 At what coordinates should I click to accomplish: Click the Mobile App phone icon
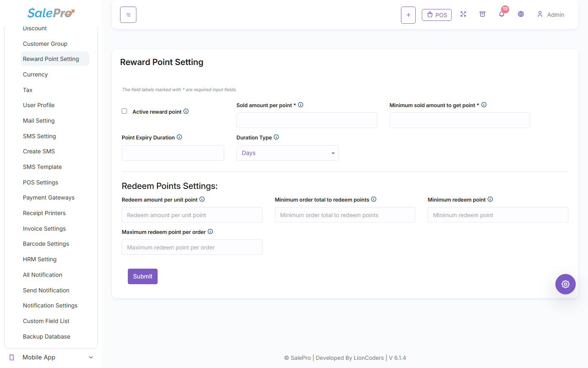click(x=12, y=357)
